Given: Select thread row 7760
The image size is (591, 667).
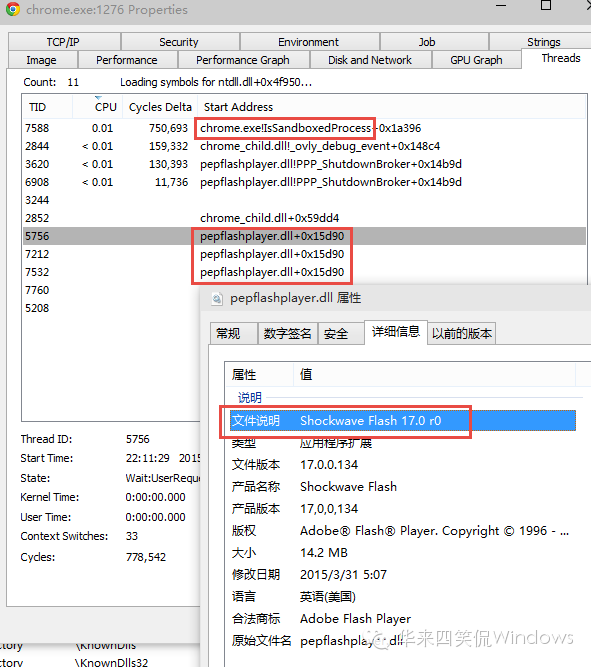Looking at the screenshot, I should (111, 290).
